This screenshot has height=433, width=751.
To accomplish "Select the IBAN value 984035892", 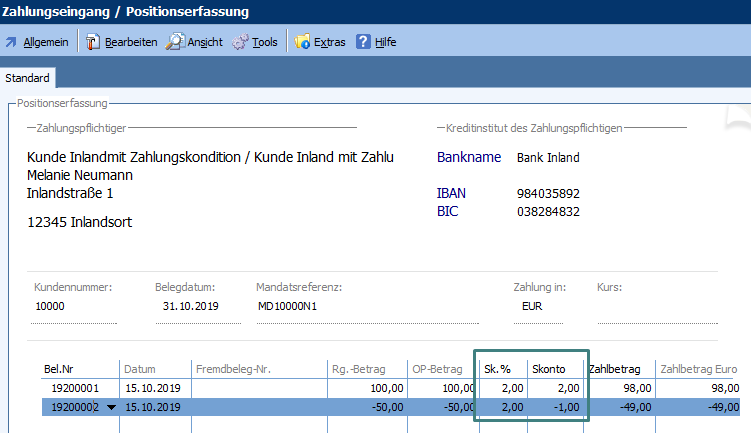I will coord(548,193).
